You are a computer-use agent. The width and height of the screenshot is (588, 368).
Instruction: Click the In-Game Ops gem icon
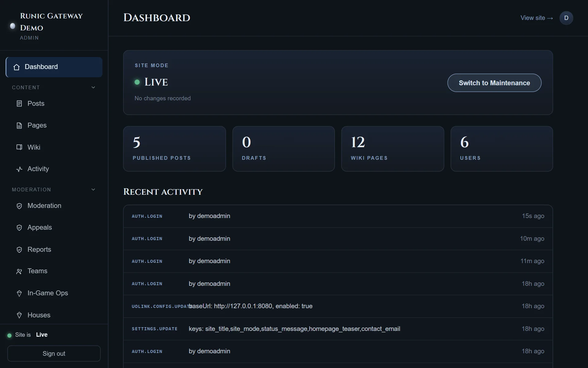click(x=19, y=293)
